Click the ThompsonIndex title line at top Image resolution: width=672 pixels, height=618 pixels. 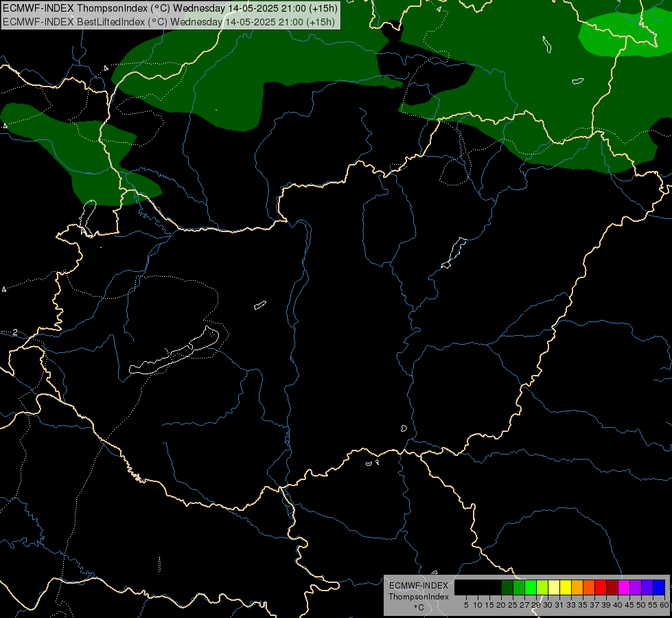click(170, 8)
